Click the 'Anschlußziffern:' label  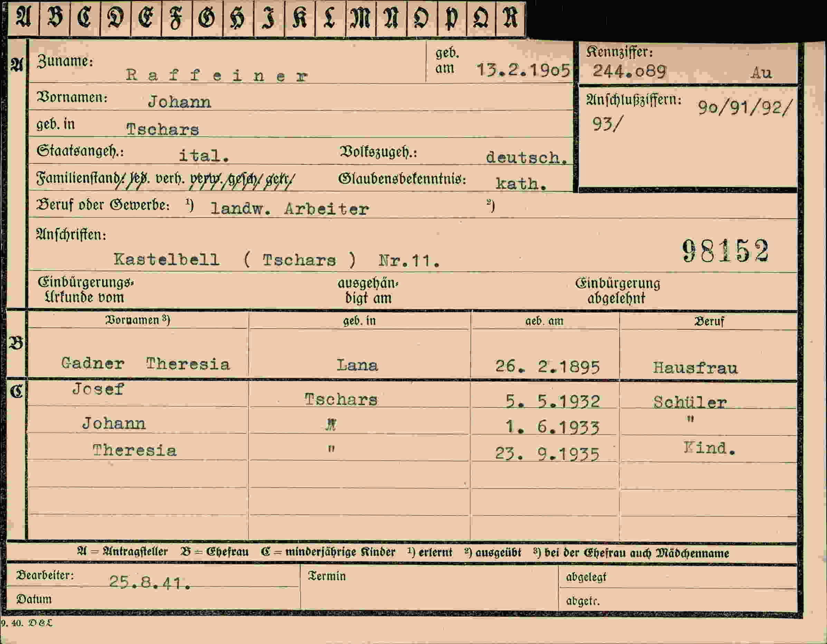click(634, 100)
